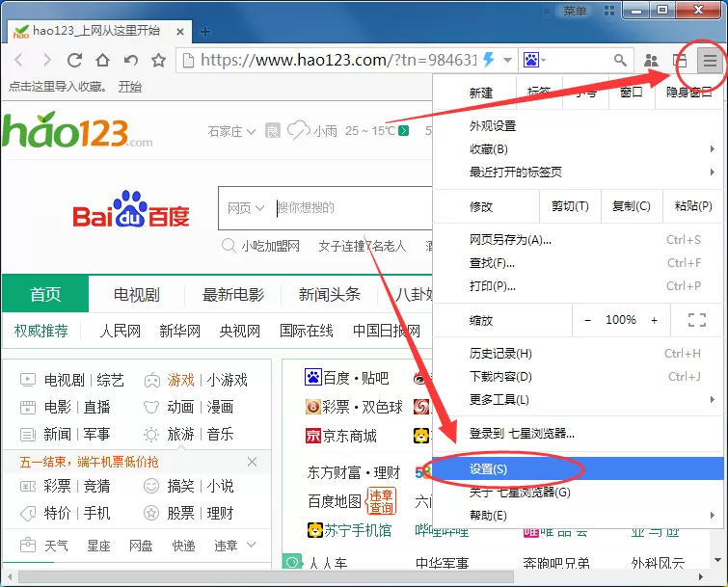Click 复制(C) in the menu

tap(631, 206)
